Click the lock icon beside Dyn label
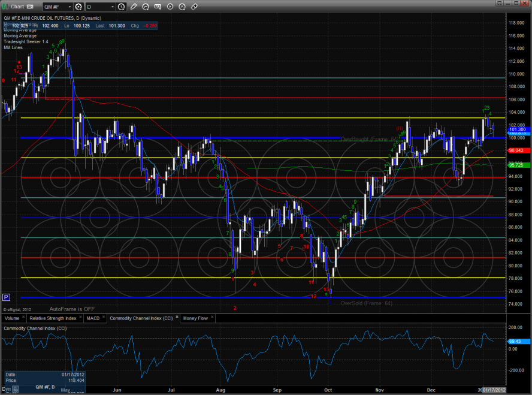Viewport: 532px width, 395px height. (16, 390)
